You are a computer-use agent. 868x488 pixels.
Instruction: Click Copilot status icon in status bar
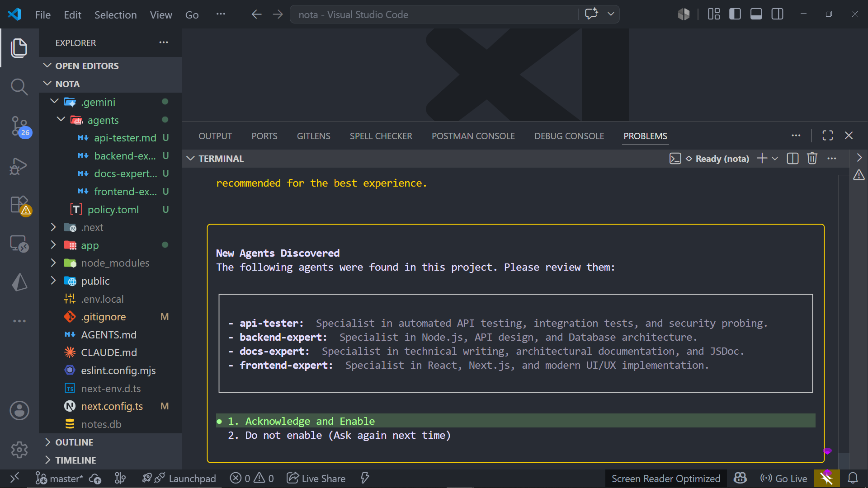[x=740, y=478]
